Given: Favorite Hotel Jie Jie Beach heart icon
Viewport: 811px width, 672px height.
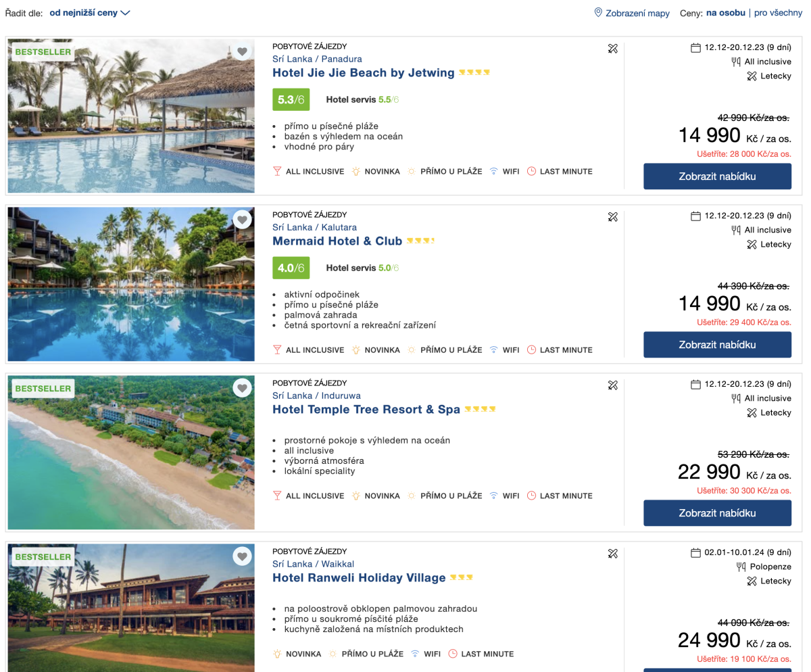Looking at the screenshot, I should click(x=242, y=51).
